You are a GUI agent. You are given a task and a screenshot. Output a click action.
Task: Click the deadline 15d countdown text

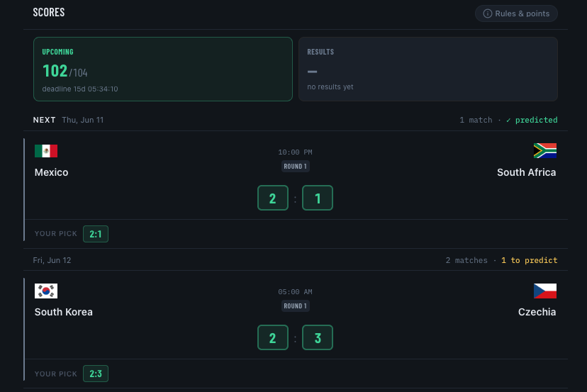pyautogui.click(x=79, y=89)
